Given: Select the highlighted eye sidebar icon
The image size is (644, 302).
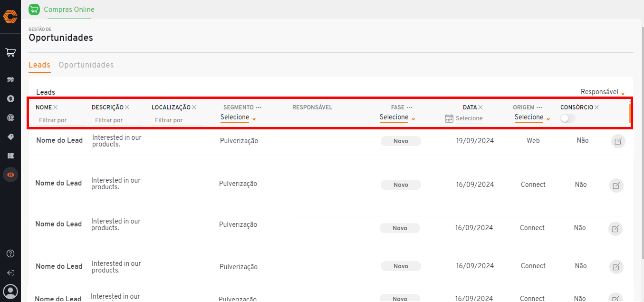Looking at the screenshot, I should [x=10, y=175].
